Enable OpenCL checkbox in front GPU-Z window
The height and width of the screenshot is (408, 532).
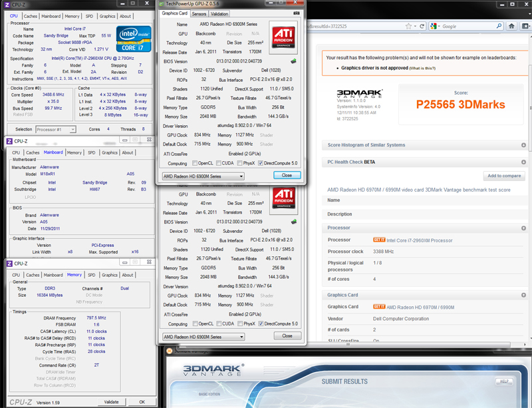pyautogui.click(x=195, y=163)
